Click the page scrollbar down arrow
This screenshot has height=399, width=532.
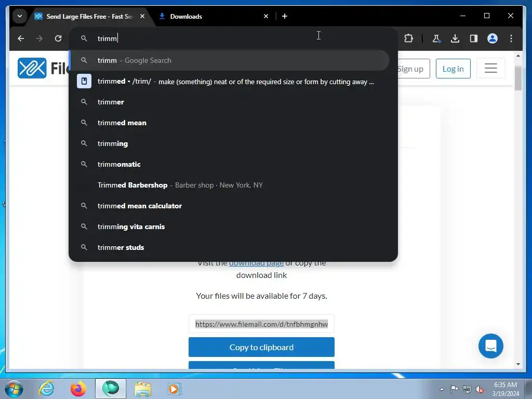coord(518,364)
